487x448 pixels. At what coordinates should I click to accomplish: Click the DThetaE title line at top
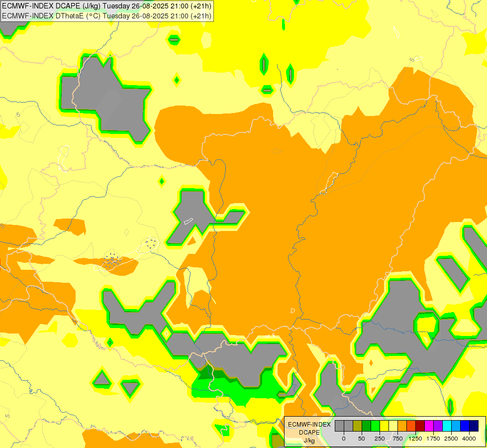[x=106, y=16]
